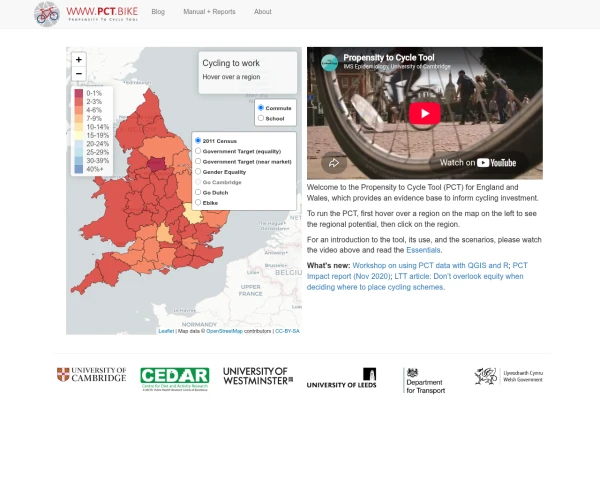This screenshot has width=600, height=480.
Task: Click the CEDAR logo
Action: 174,379
